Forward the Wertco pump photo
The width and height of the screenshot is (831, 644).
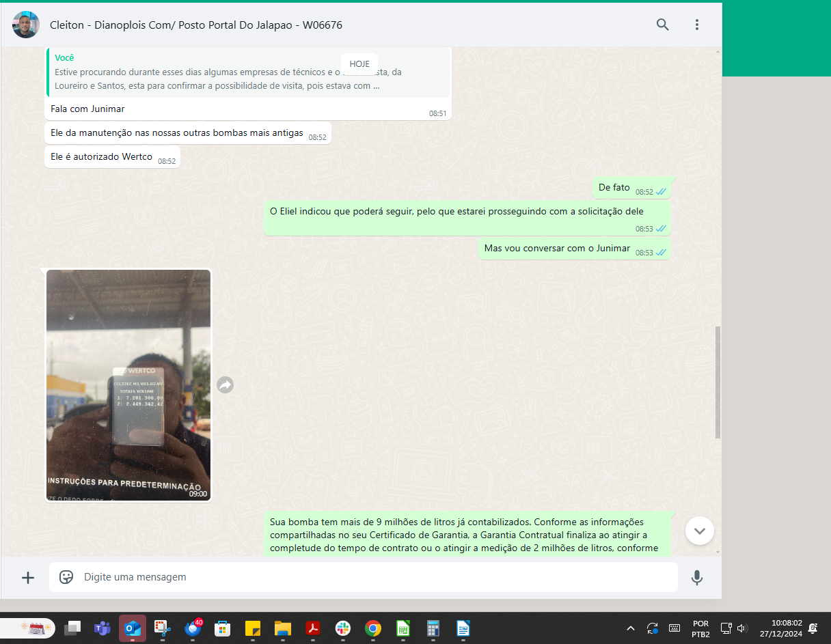point(225,385)
